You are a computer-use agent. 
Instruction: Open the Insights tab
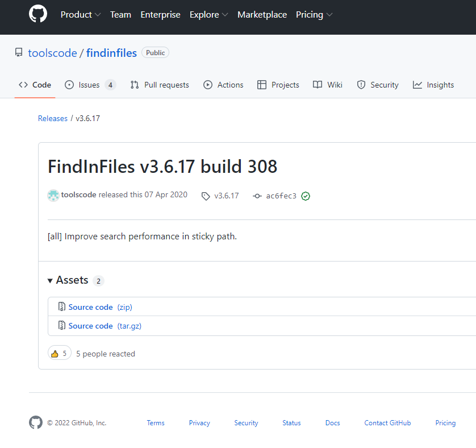pyautogui.click(x=433, y=85)
